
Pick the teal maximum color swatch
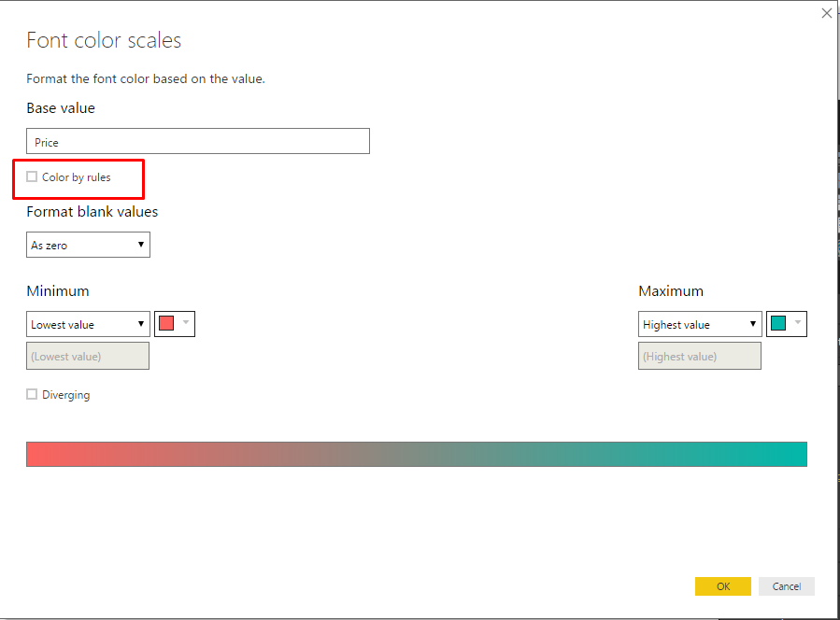click(778, 324)
